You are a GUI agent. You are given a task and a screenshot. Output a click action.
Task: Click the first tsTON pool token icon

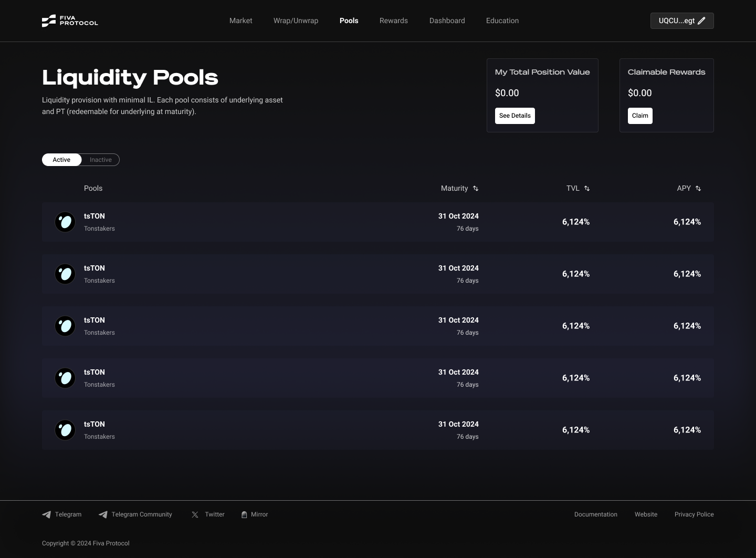[x=65, y=222]
